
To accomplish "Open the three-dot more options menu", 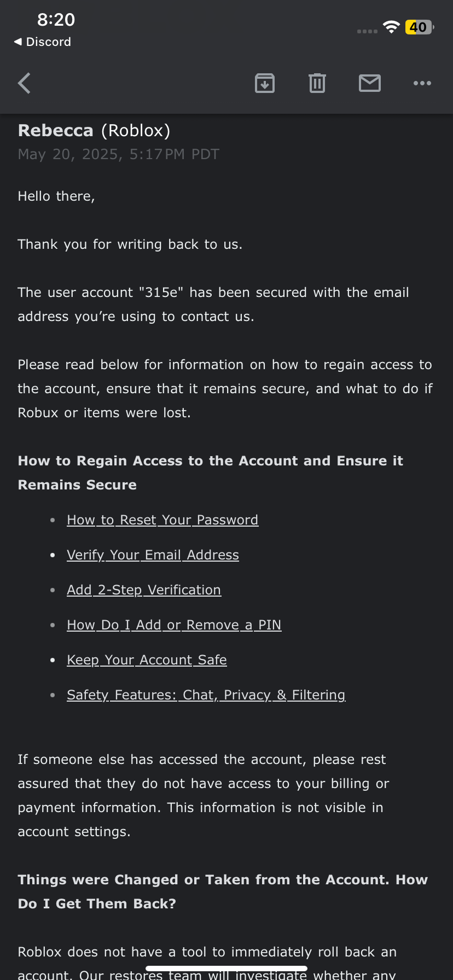I will tap(422, 83).
